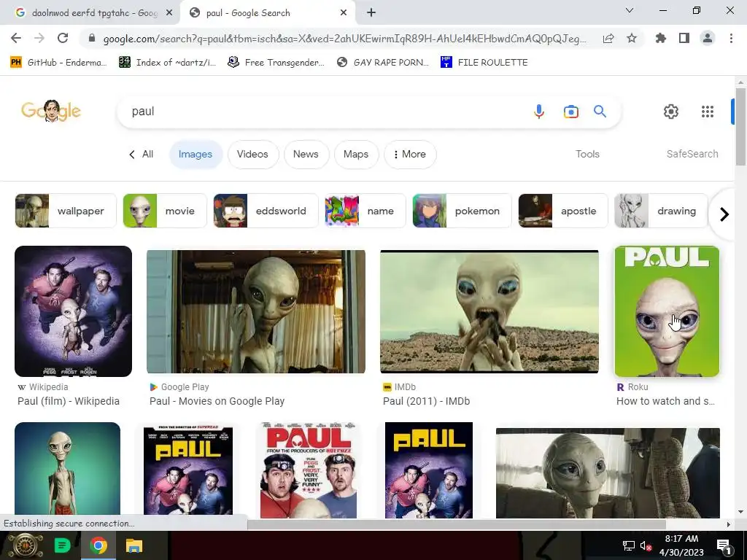This screenshot has height=560, width=747.
Task: Open the 'GitHub - Enderma...' bookmark
Action: (58, 63)
